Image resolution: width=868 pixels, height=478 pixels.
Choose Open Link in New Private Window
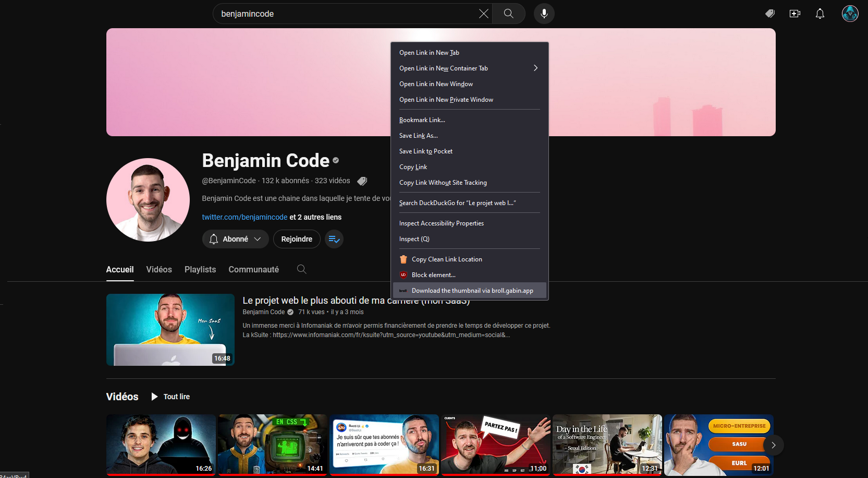pyautogui.click(x=469, y=100)
